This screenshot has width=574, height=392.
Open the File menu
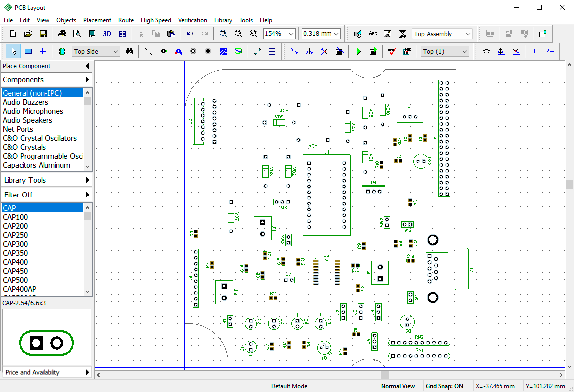[8, 20]
